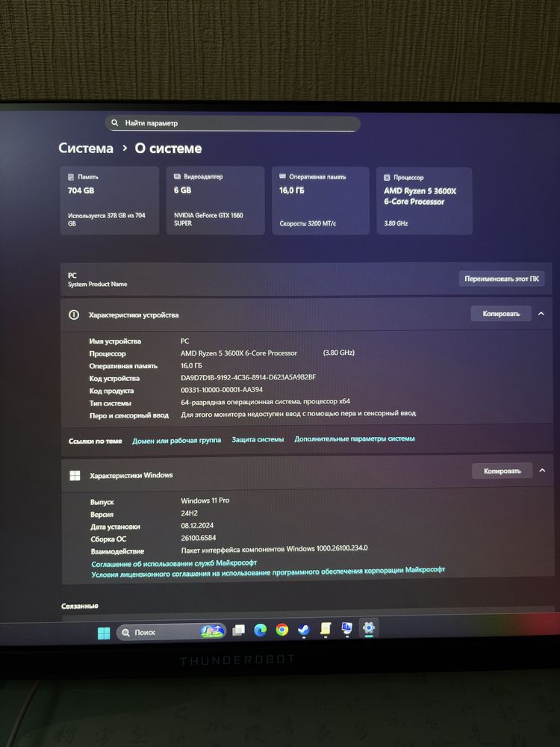The height and width of the screenshot is (747, 560).
Task: Click 'AMD Ryzen 5 3600X 6-Core Processor' in device specs
Action: click(x=239, y=353)
